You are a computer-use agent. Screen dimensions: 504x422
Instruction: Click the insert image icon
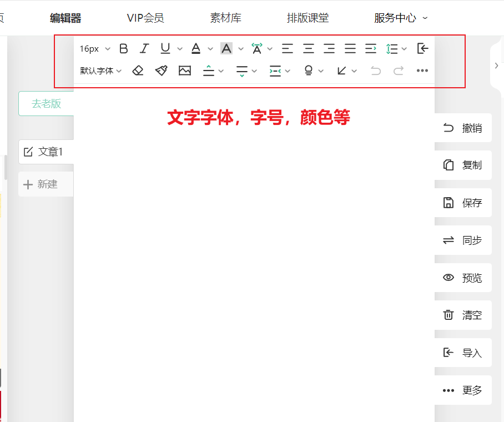[184, 71]
